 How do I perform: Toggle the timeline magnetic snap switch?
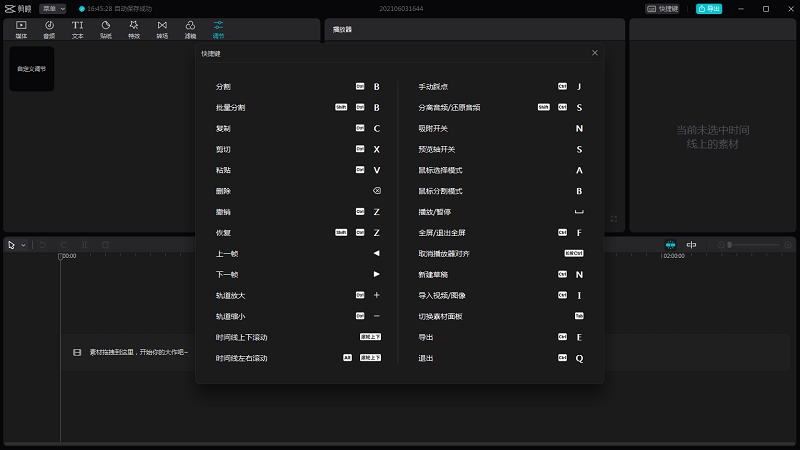click(670, 245)
